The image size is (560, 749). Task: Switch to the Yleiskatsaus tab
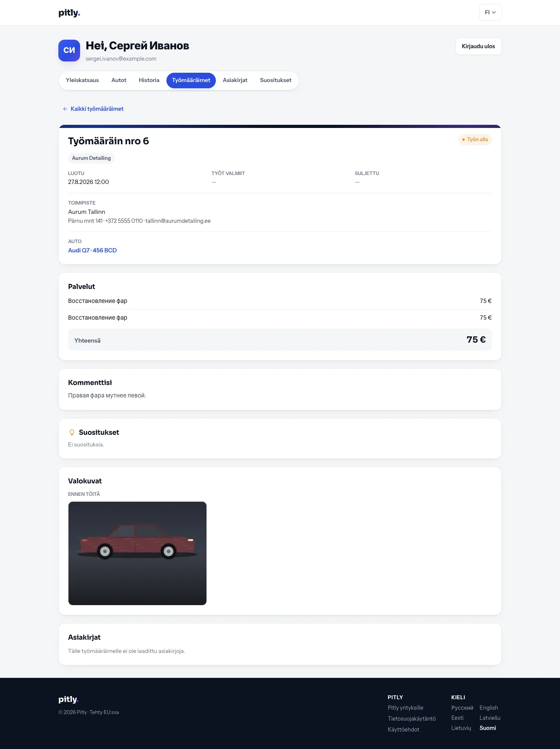82,80
